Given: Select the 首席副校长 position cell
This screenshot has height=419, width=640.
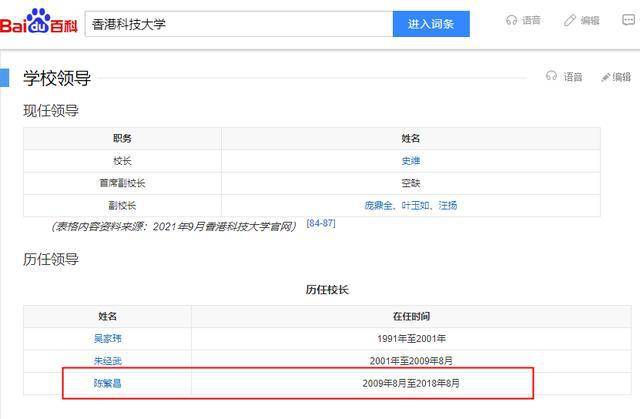Looking at the screenshot, I should pyautogui.click(x=122, y=183).
